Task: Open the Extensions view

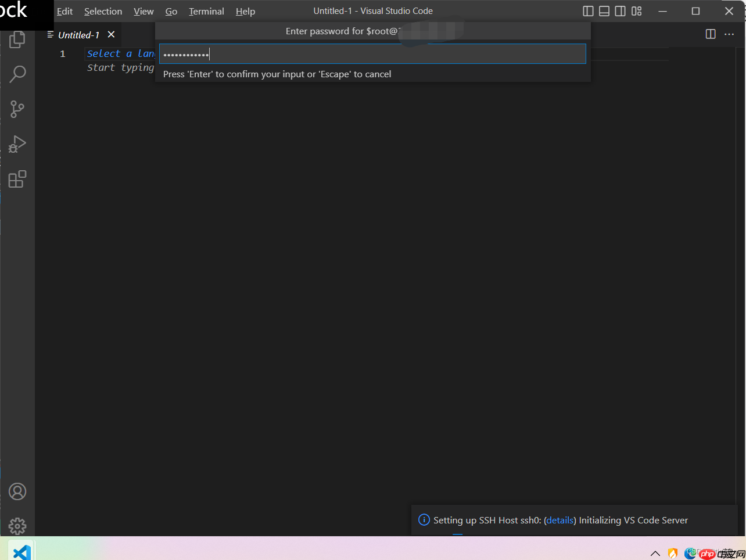Action: 17,179
